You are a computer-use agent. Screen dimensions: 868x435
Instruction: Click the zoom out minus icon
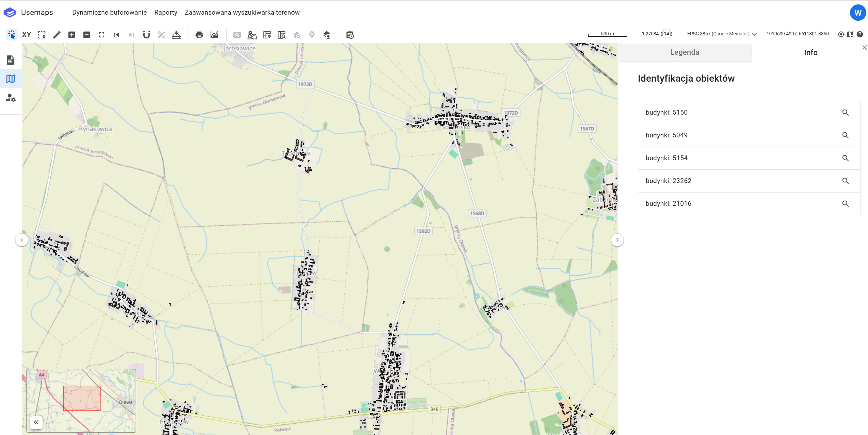coord(86,35)
